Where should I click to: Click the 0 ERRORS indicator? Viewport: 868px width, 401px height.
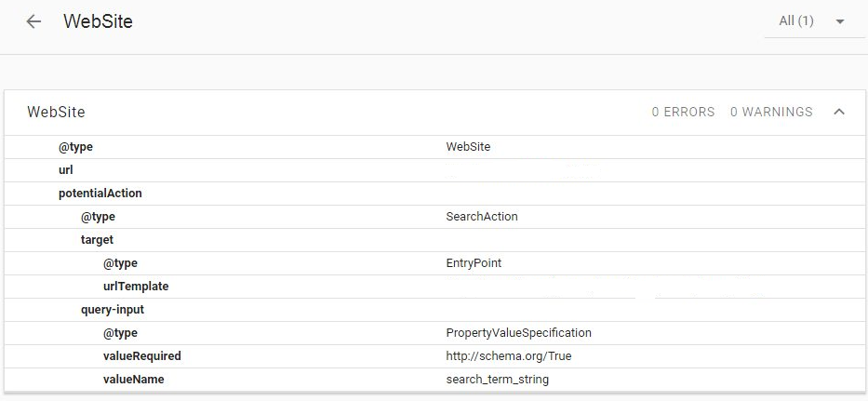683,112
